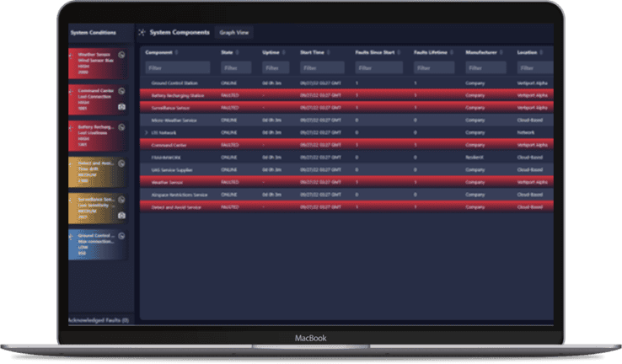Sort by the Location column icon
Screen dimensions: 622x364
point(541,52)
